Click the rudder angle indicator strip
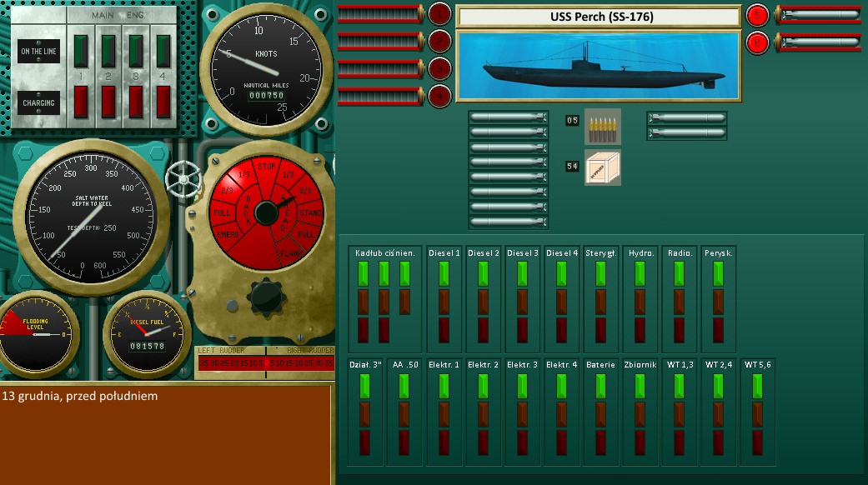Viewport: 868px width, 485px height. tap(265, 362)
